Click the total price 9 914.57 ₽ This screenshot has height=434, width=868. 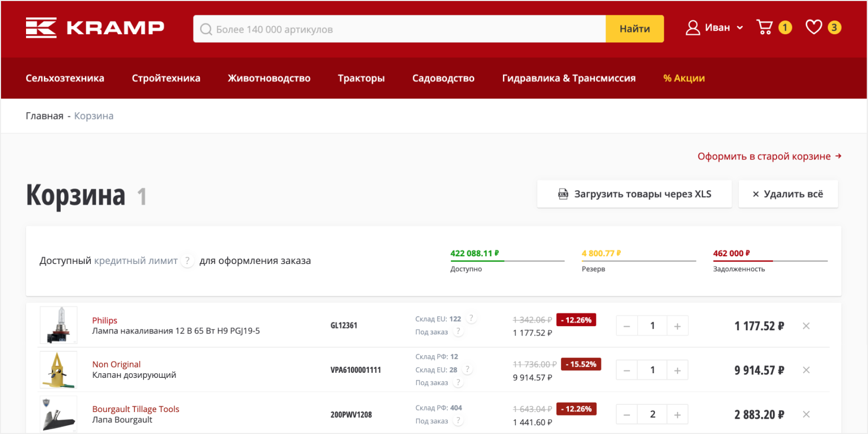click(759, 370)
